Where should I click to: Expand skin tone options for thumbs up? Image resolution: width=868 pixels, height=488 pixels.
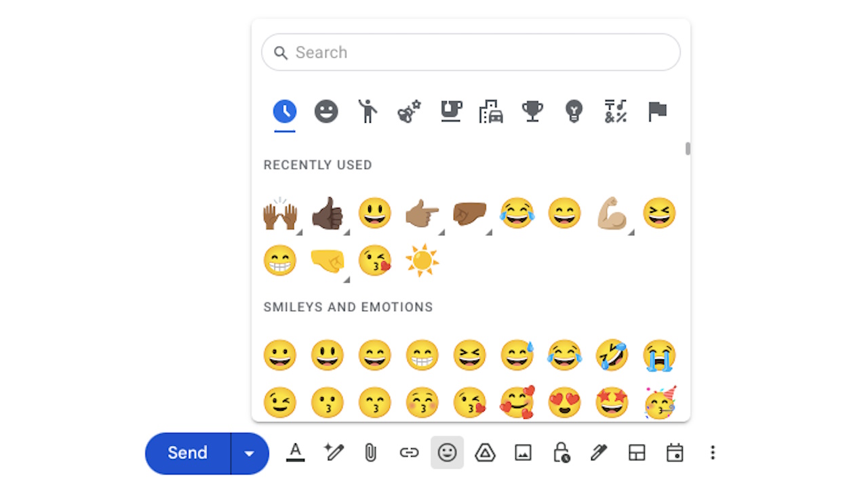tap(347, 232)
